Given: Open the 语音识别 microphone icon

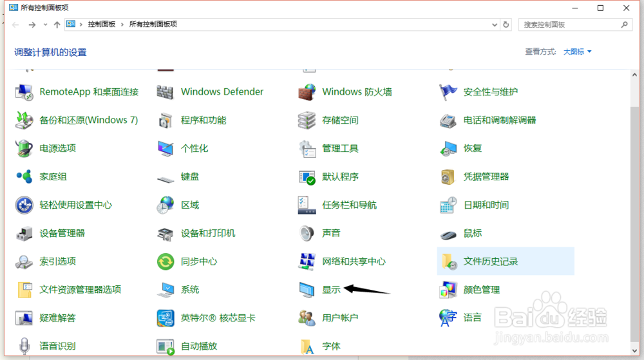Looking at the screenshot, I should (x=24, y=346).
